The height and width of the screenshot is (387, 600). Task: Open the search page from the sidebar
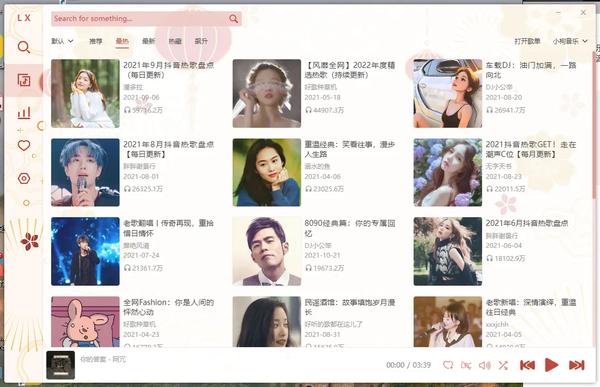pos(24,47)
